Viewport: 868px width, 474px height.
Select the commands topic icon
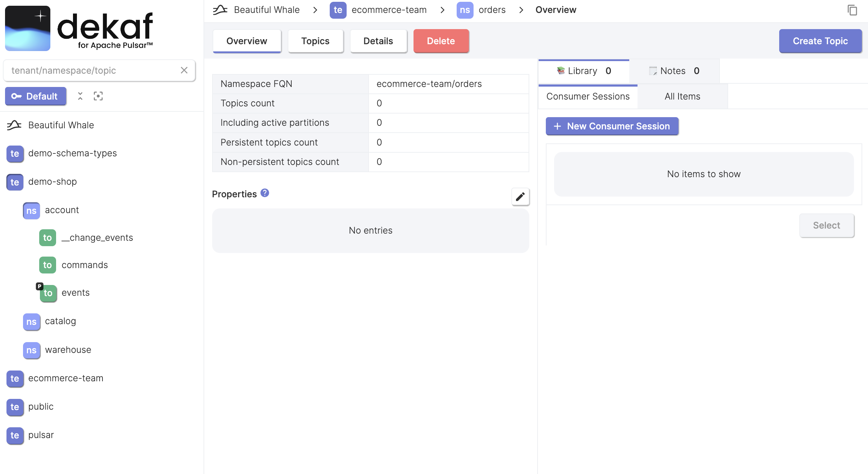click(47, 265)
